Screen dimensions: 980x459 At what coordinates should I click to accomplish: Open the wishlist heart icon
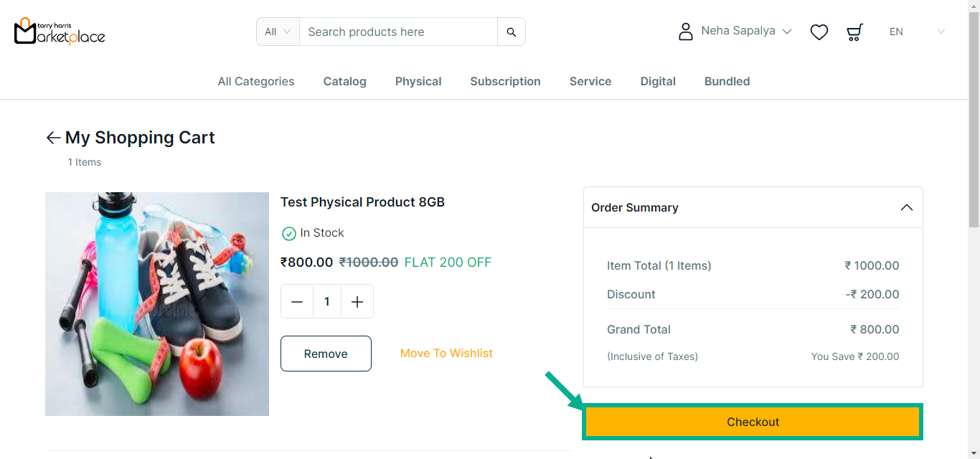pyautogui.click(x=819, y=32)
